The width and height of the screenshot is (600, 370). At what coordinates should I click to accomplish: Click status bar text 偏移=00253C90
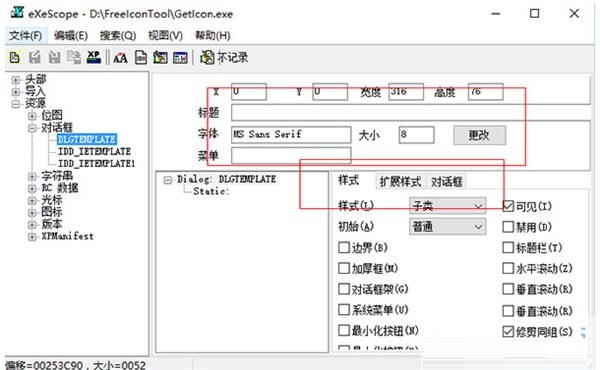click(x=44, y=365)
